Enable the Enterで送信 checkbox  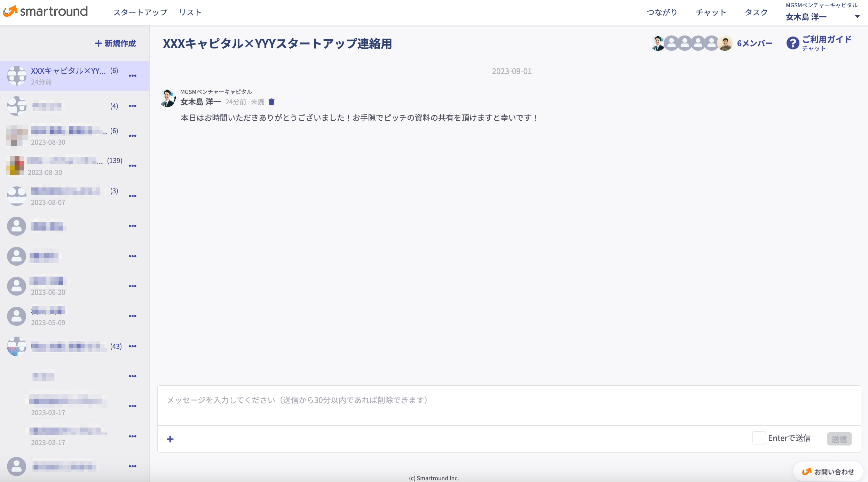[x=759, y=438]
